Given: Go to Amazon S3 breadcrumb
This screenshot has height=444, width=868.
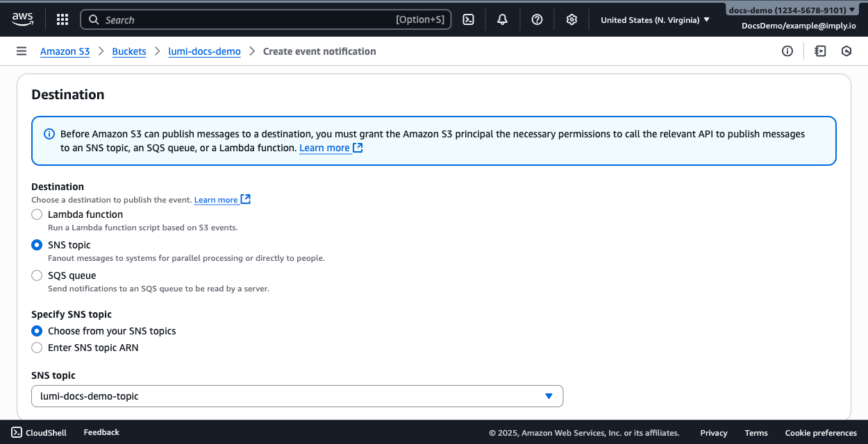Looking at the screenshot, I should click(65, 51).
